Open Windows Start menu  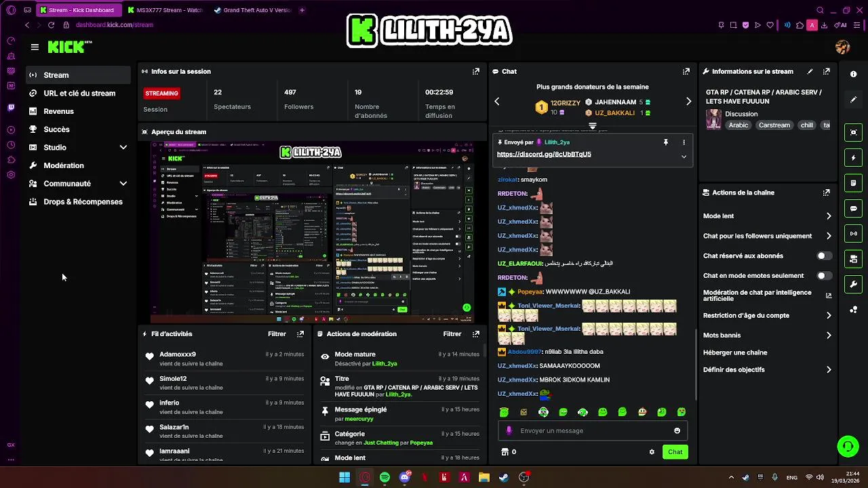(344, 477)
